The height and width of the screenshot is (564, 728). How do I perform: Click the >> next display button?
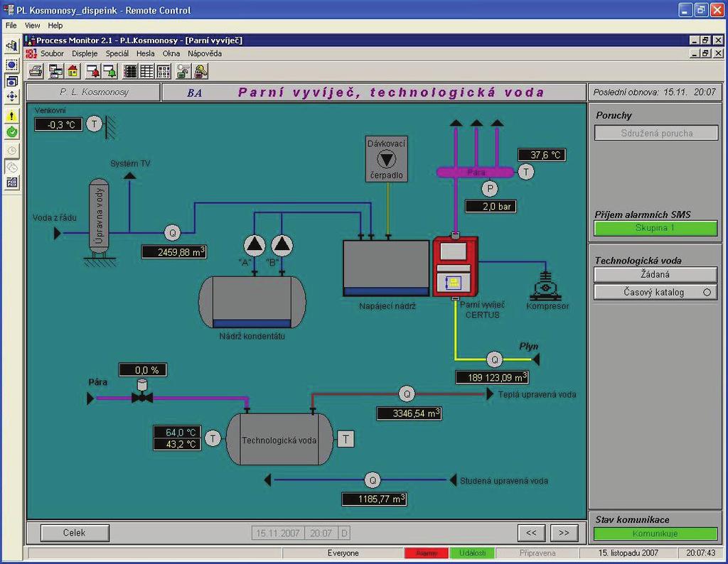pyautogui.click(x=564, y=533)
